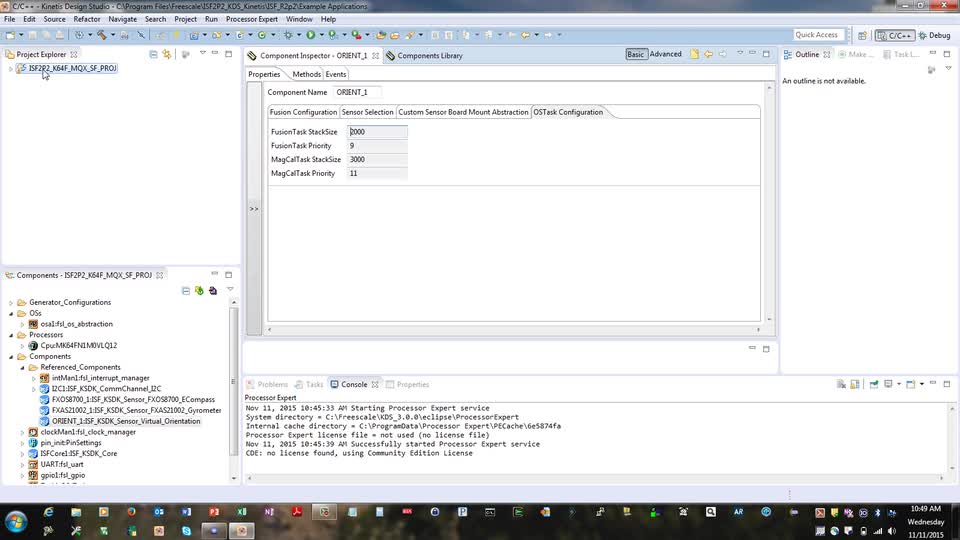Click the Quick Access search box
The width and height of the screenshot is (960, 540).
click(817, 35)
